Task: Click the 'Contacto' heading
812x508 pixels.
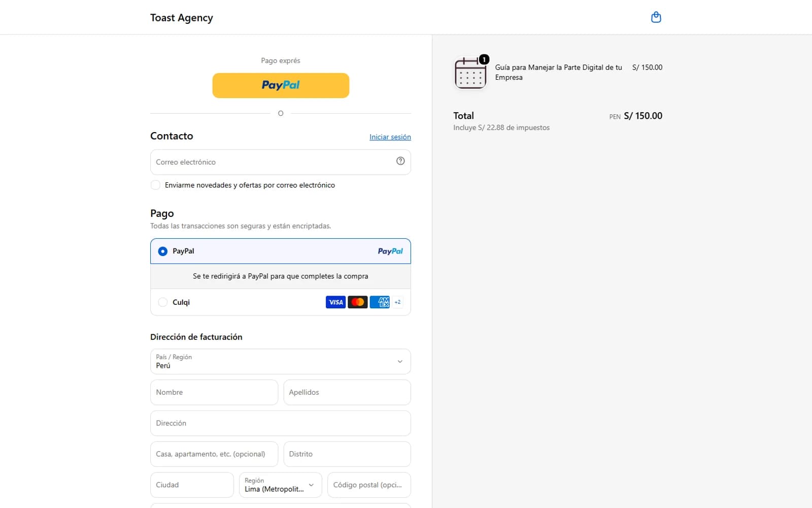Action: point(172,136)
